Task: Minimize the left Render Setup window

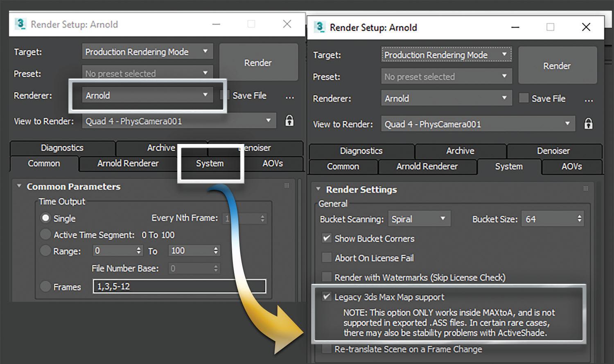Action: [x=216, y=24]
